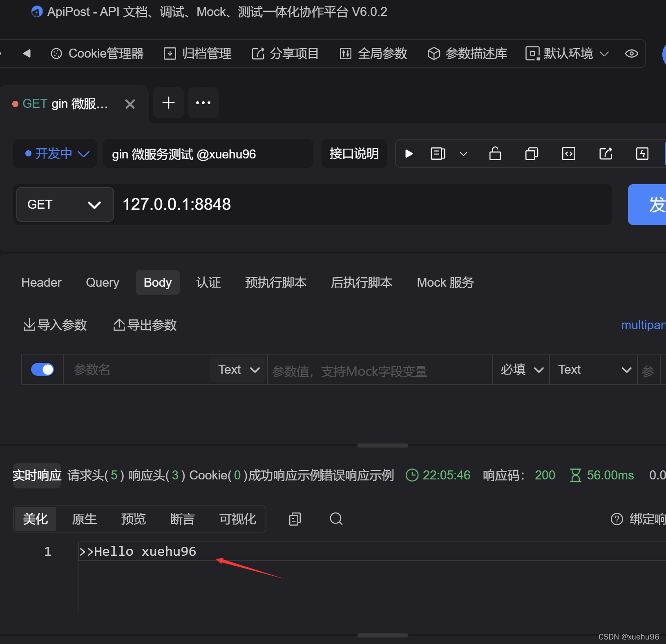Open 归档管理 from the top toolbar
The height and width of the screenshot is (644, 666).
197,53
